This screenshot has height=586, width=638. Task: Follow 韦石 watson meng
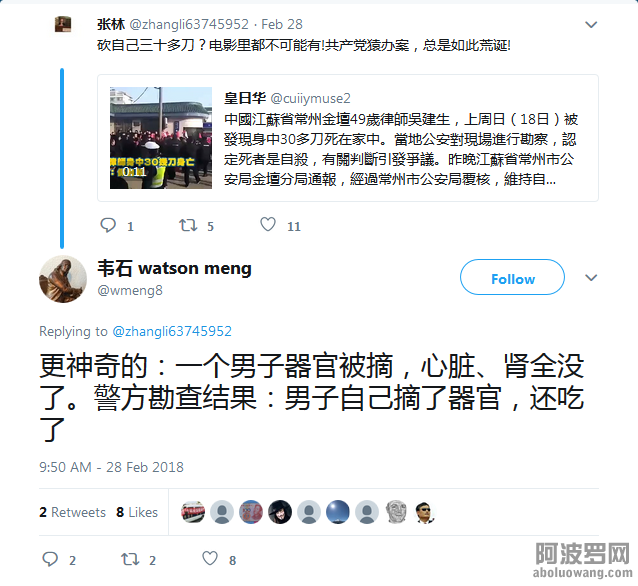[512, 277]
